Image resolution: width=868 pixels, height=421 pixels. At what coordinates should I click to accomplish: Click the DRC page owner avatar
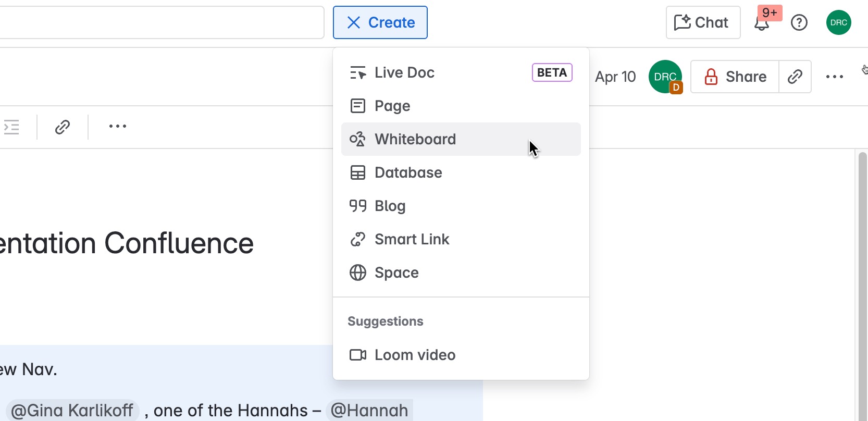[x=665, y=77]
